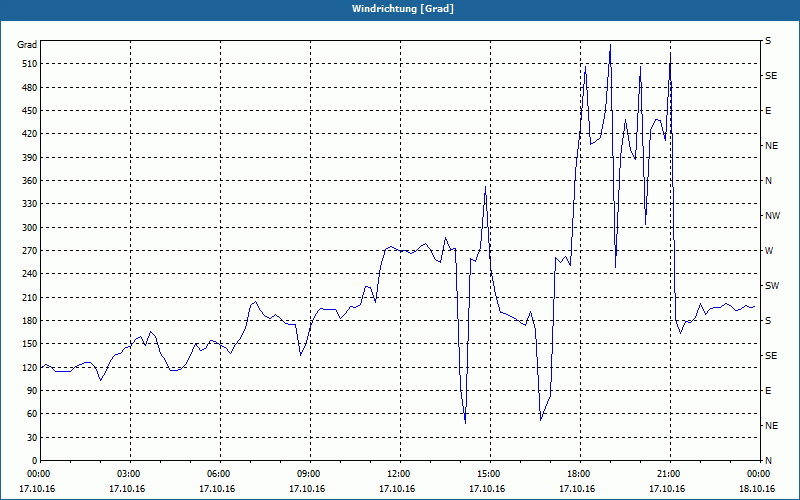Click the W compass direction label
Image resolution: width=800 pixels, height=500 pixels.
[x=769, y=251]
